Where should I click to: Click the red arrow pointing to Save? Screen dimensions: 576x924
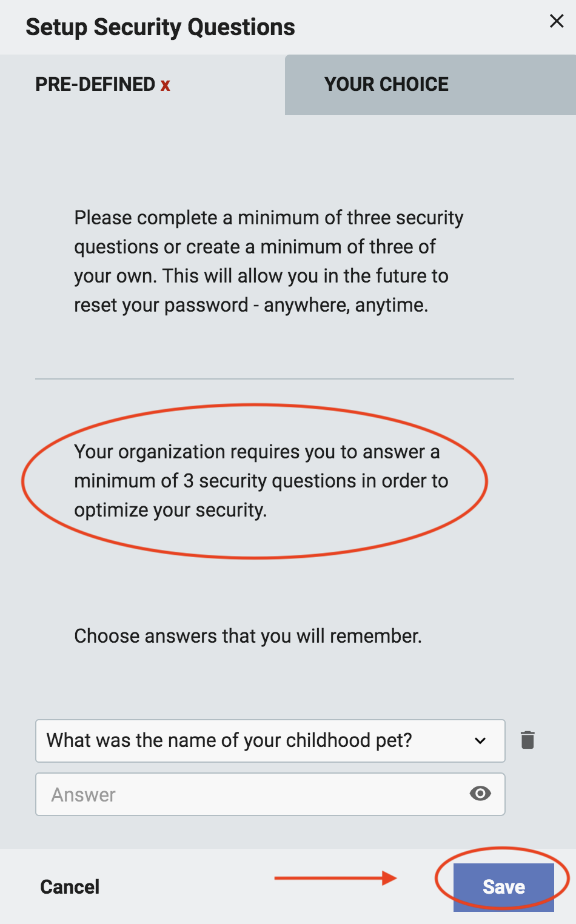pos(335,877)
